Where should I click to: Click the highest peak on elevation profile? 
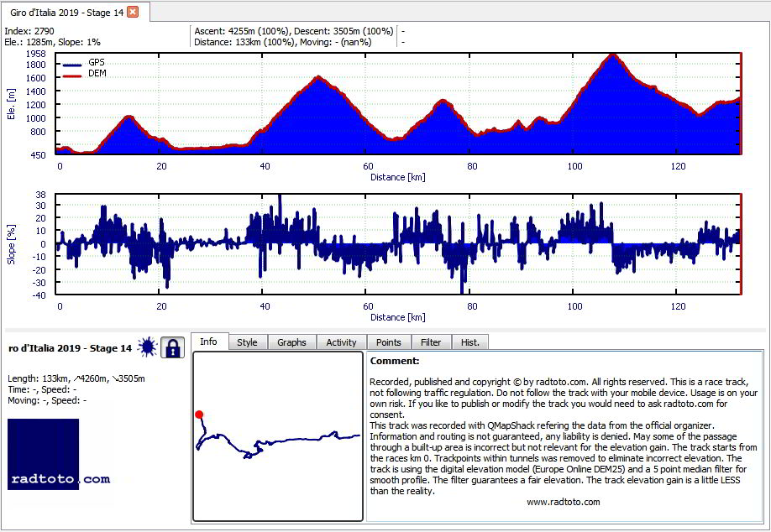[612, 55]
